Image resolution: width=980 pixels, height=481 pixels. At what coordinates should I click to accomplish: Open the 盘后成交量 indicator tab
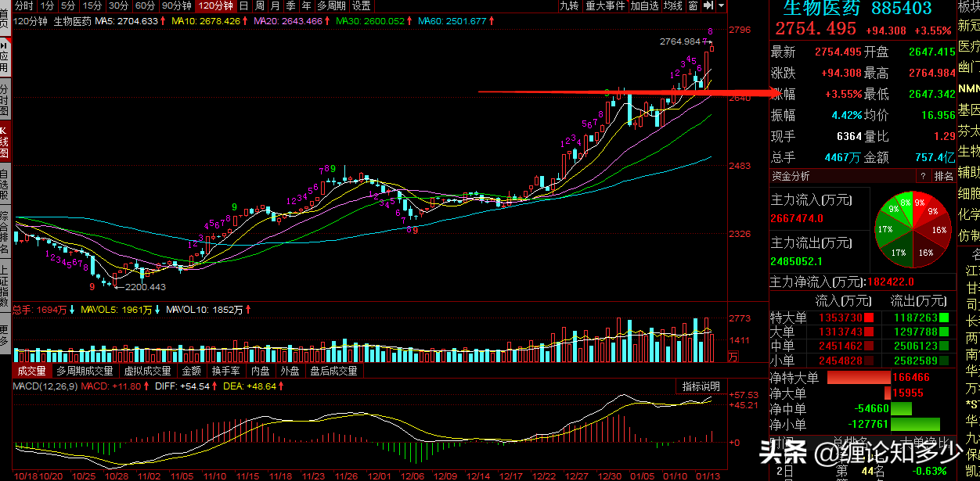point(333,371)
